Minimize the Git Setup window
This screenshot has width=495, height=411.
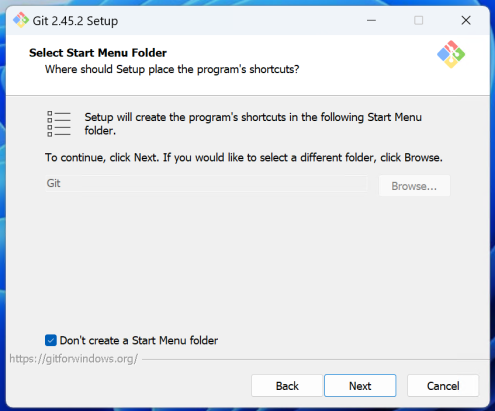point(371,20)
